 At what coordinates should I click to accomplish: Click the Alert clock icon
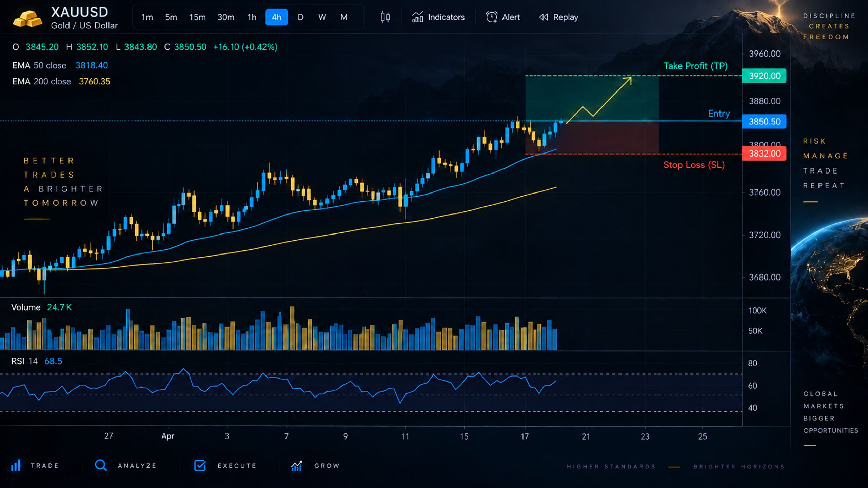click(492, 17)
